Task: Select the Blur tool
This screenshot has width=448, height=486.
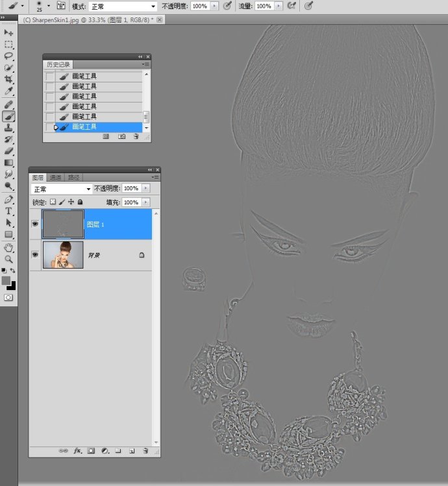Action: (x=8, y=174)
